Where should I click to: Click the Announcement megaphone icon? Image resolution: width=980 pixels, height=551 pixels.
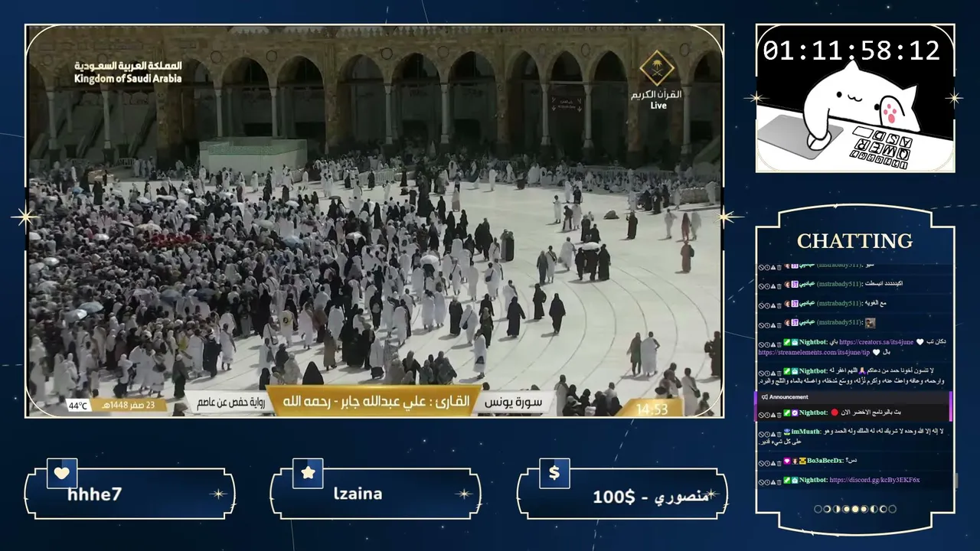point(764,397)
